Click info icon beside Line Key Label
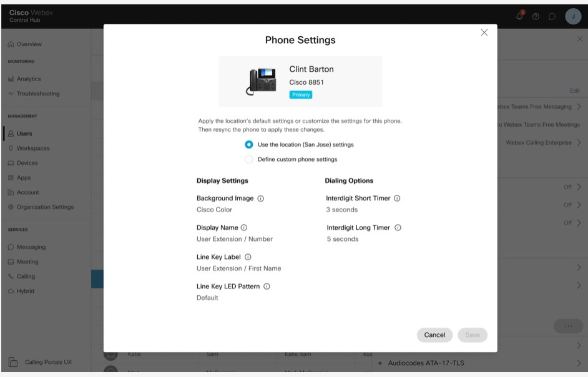The width and height of the screenshot is (588, 377). 248,257
